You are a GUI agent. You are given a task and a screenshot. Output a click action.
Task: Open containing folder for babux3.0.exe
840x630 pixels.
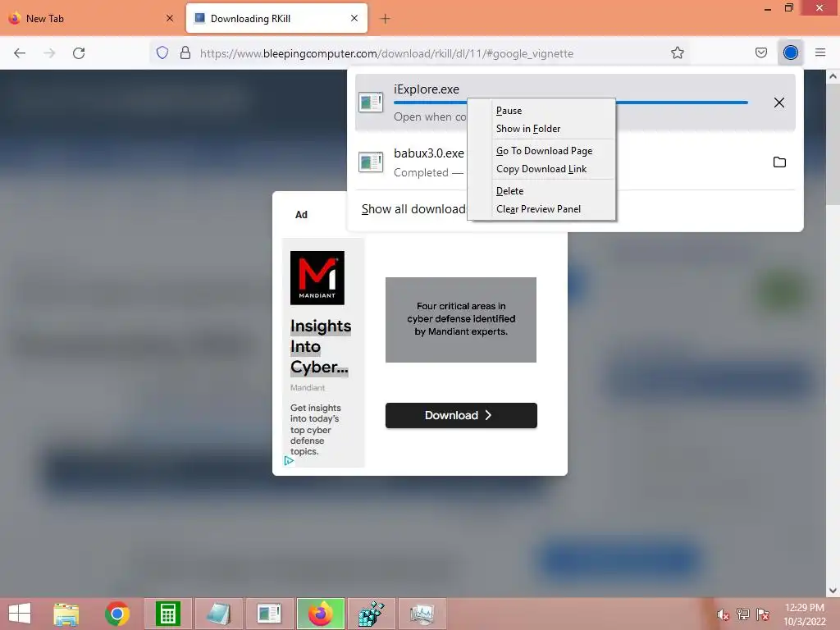point(779,162)
